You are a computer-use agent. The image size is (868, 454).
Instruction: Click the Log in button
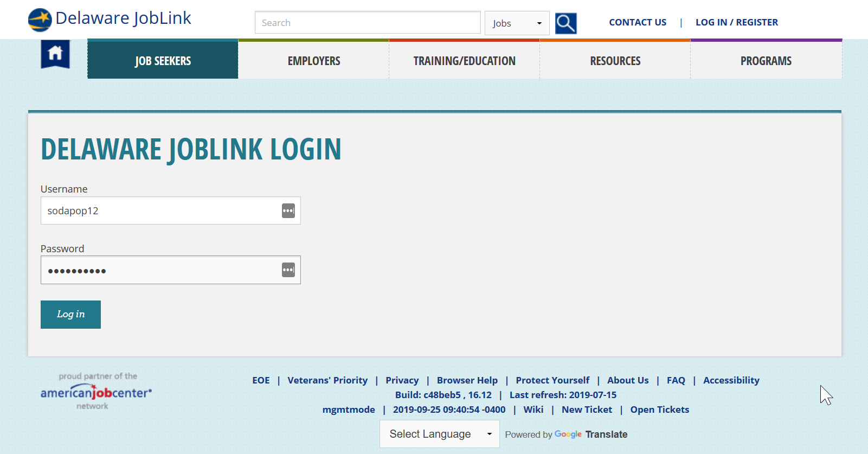point(70,315)
